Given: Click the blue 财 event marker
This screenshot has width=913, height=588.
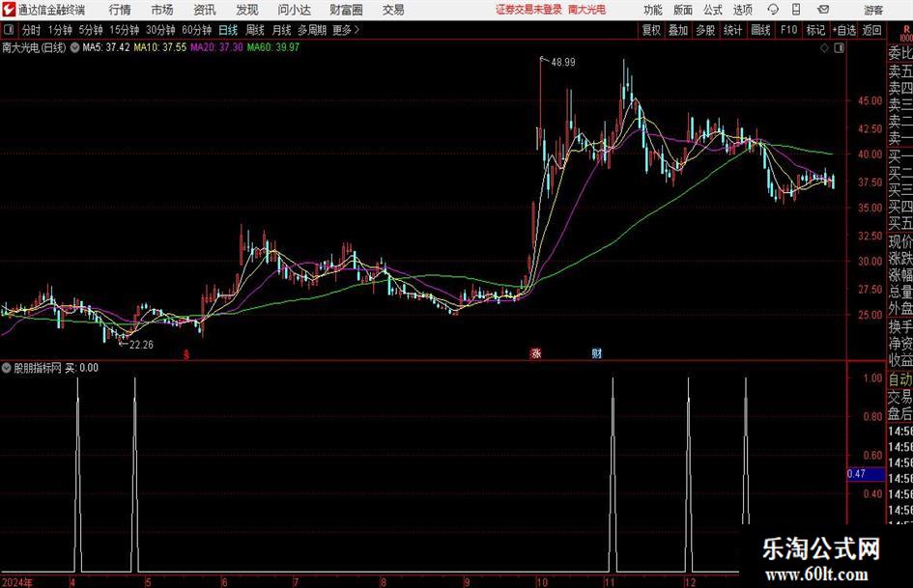Looking at the screenshot, I should [x=597, y=353].
